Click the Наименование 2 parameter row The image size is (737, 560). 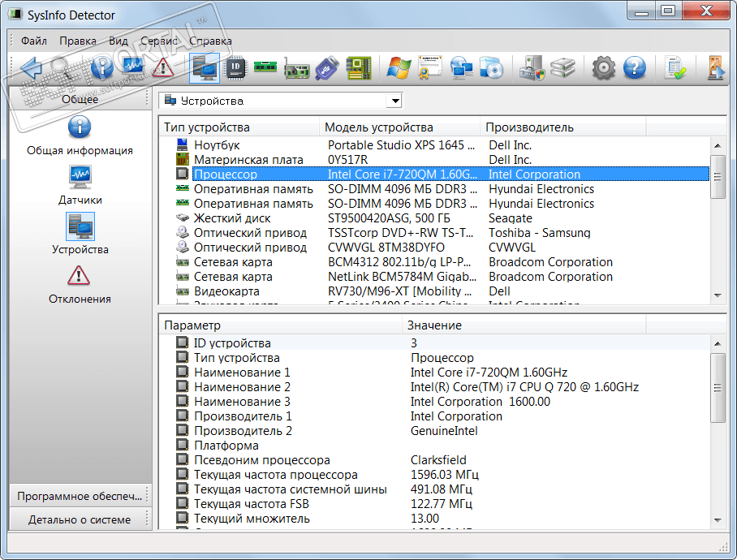[435, 386]
